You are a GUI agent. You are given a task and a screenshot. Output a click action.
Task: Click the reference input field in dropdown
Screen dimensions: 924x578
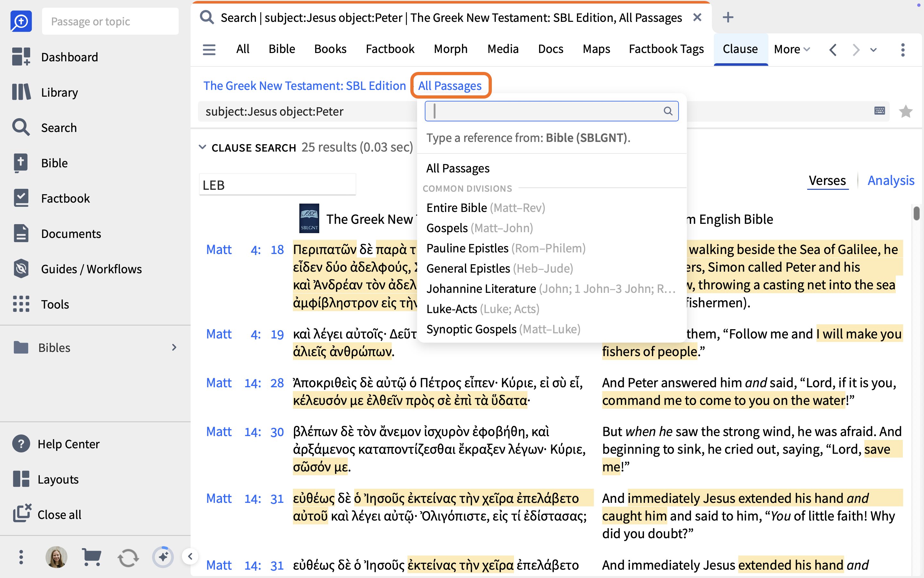point(551,111)
